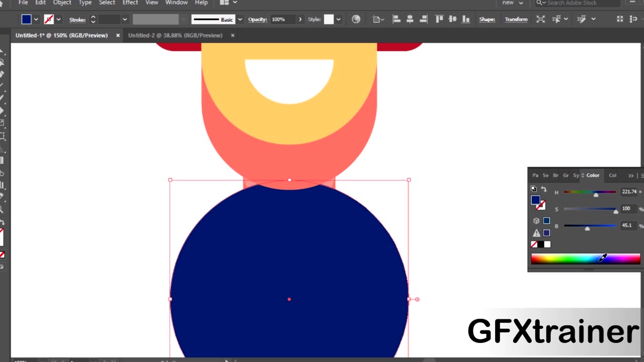Click Horizontal Align Center icon

click(x=410, y=19)
